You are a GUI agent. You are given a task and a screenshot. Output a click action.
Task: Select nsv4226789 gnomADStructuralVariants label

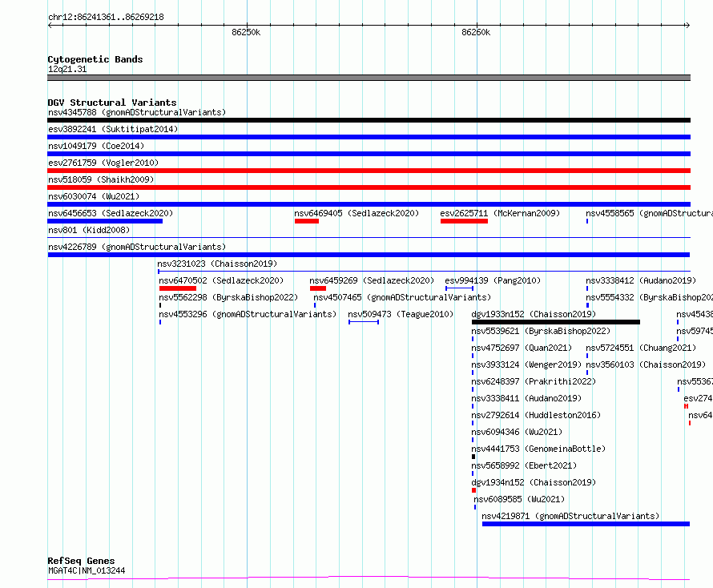(x=137, y=247)
